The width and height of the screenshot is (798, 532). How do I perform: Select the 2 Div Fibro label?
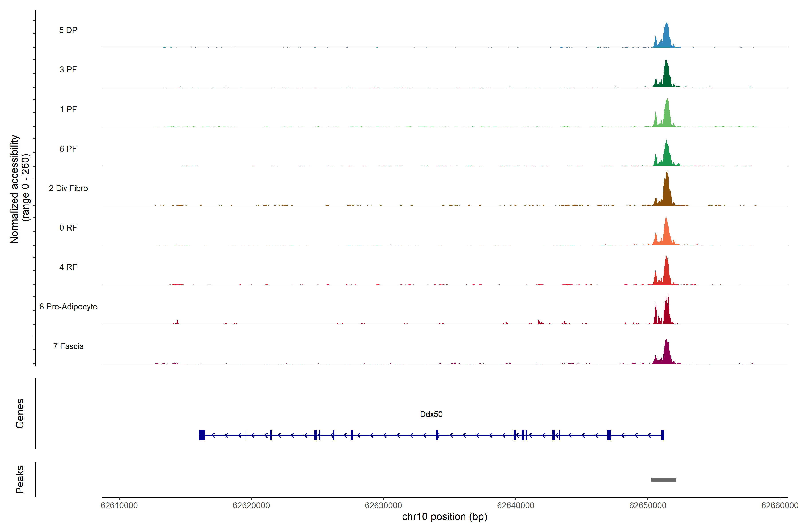tap(68, 188)
